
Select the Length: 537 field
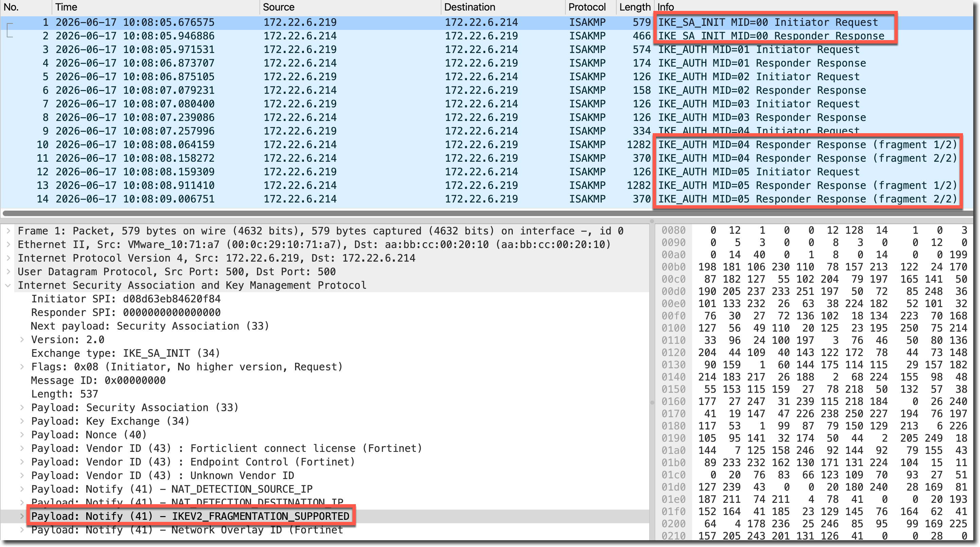65,394
